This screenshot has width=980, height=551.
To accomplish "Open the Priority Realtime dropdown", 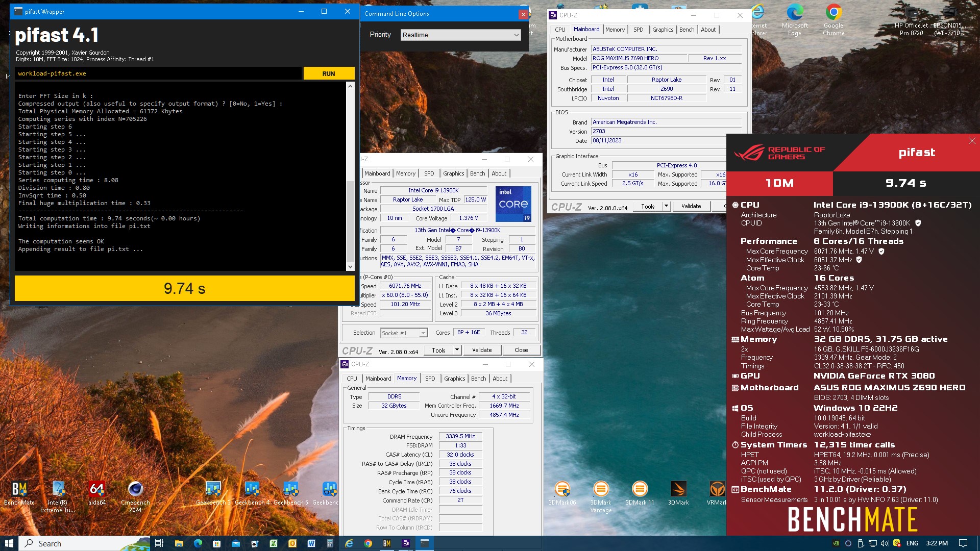I will pyautogui.click(x=460, y=35).
